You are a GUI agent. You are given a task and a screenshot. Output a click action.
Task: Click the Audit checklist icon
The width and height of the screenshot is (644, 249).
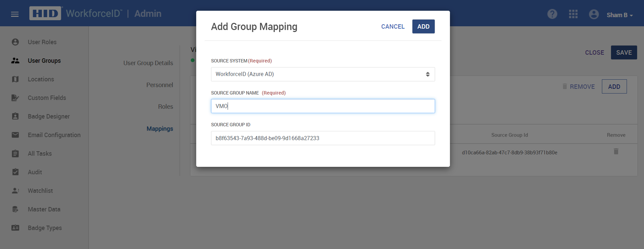pyautogui.click(x=15, y=172)
